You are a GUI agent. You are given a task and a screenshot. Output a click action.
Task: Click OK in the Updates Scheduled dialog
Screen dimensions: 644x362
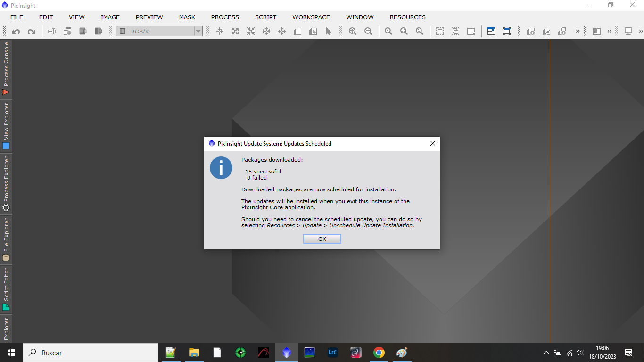point(322,239)
